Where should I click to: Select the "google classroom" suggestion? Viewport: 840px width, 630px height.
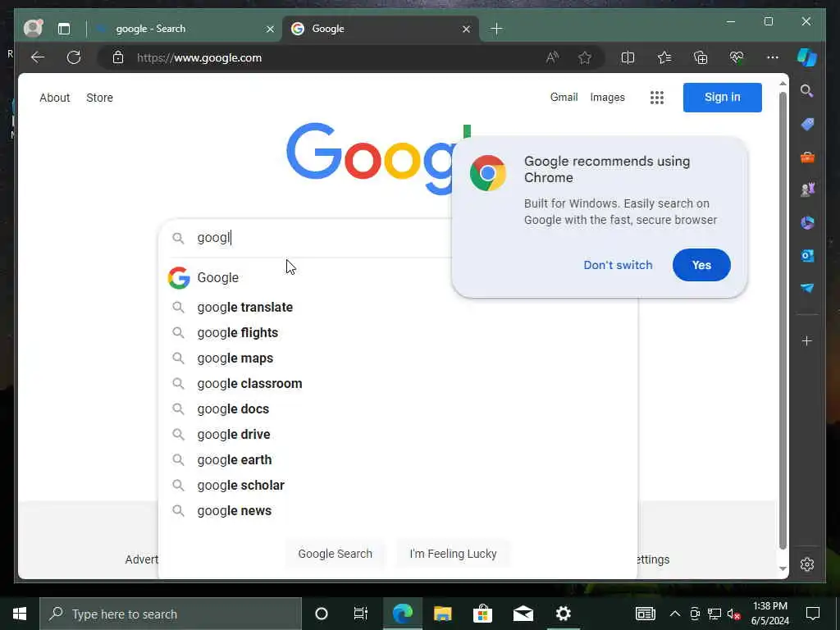(398, 384)
